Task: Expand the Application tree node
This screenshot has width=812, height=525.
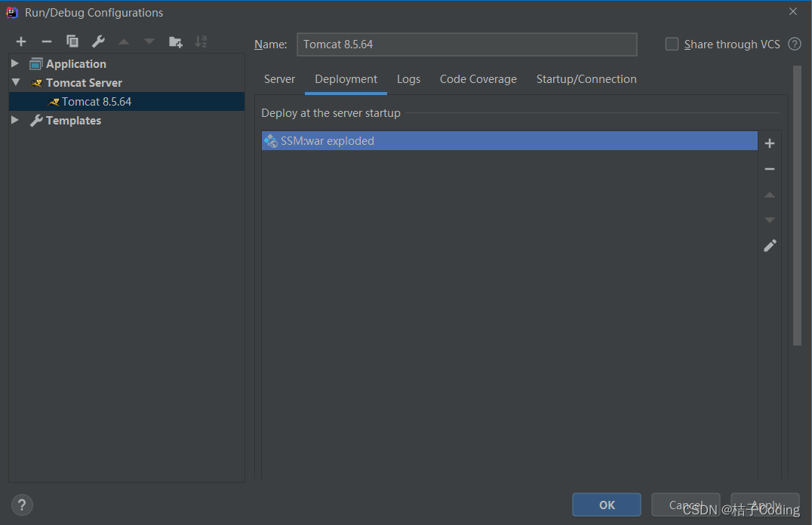Action: coord(15,63)
